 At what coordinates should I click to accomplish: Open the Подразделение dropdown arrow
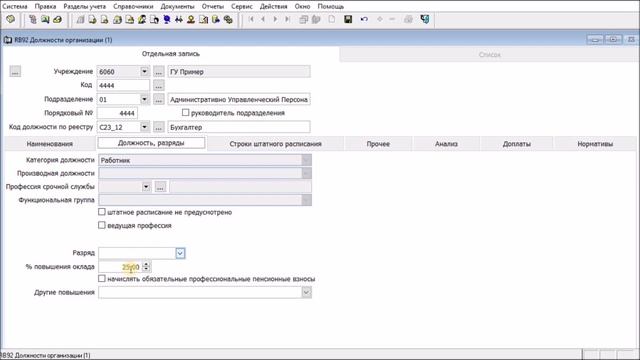click(x=144, y=99)
